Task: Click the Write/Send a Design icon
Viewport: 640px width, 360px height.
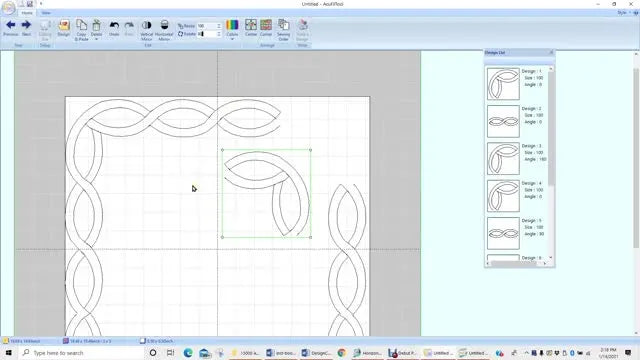Action: click(x=302, y=30)
